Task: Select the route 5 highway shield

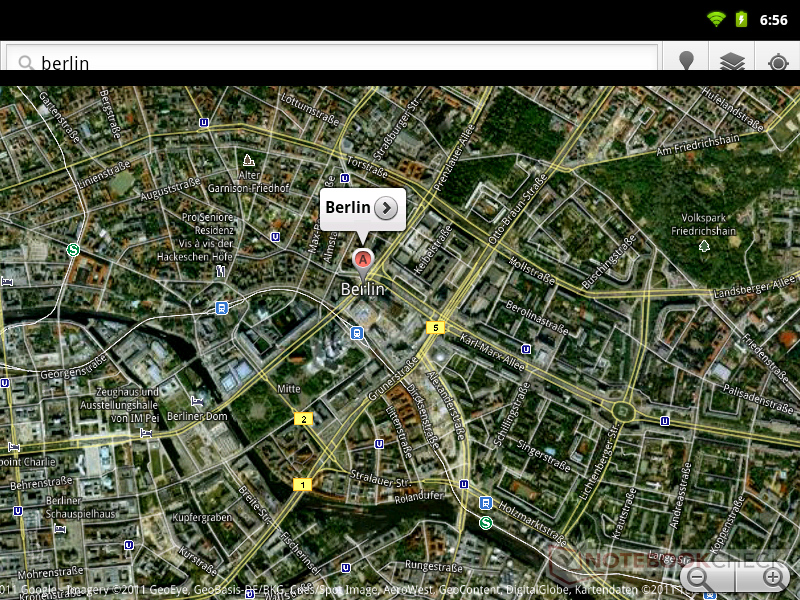Action: pyautogui.click(x=435, y=328)
